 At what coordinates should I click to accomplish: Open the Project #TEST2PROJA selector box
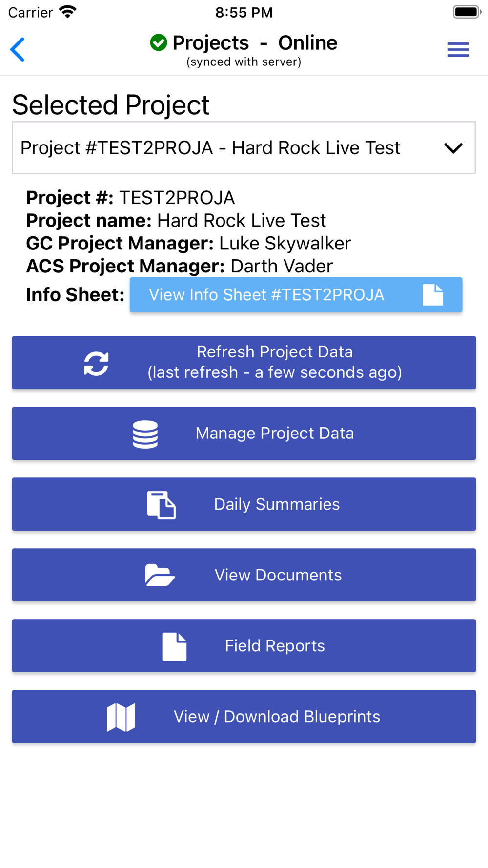tap(244, 148)
